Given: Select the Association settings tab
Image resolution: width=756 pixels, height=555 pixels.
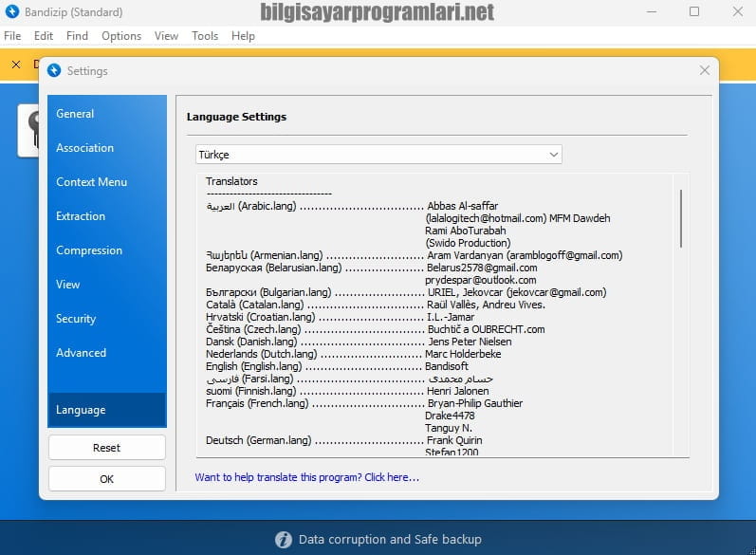Looking at the screenshot, I should pyautogui.click(x=107, y=148).
